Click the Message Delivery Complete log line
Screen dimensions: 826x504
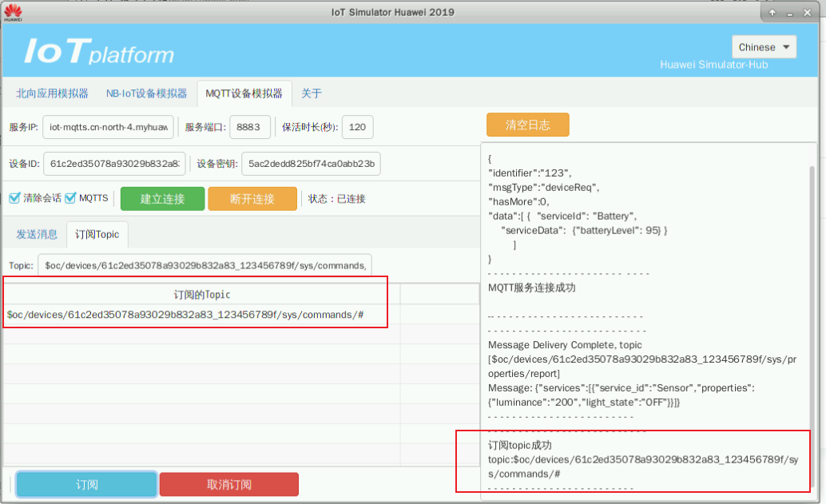click(565, 345)
